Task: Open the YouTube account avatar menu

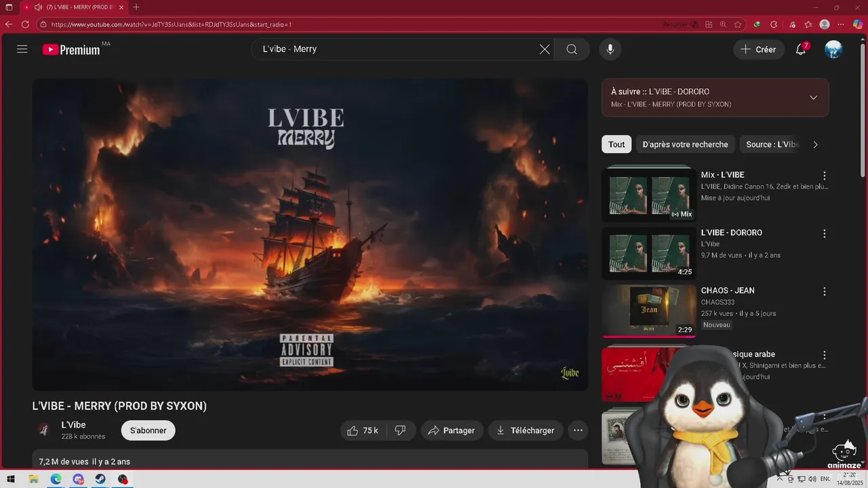Action: tap(833, 49)
